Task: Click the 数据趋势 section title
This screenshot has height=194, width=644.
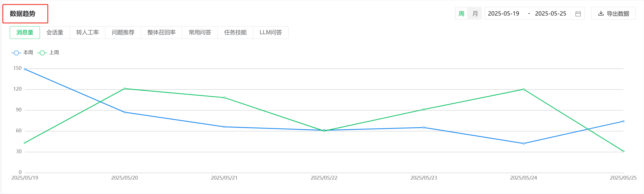Action: pyautogui.click(x=23, y=14)
